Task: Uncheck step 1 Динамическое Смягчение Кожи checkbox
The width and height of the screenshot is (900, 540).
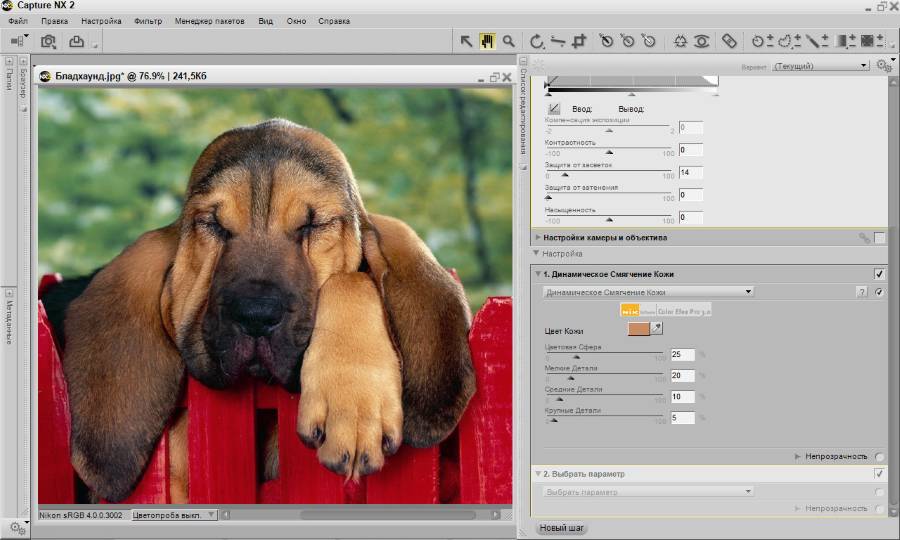Action: [879, 273]
